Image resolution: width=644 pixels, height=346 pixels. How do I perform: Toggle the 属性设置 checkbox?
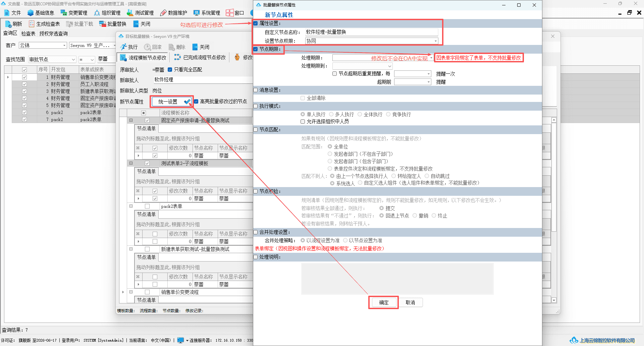tap(256, 23)
